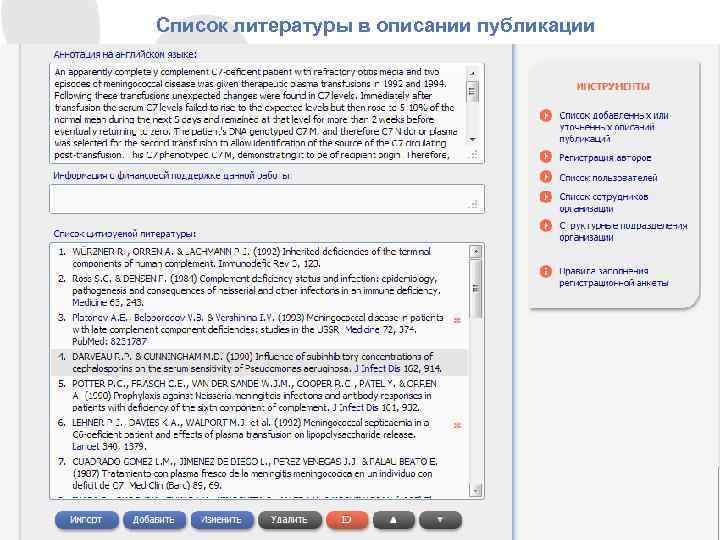
Task: Select reference 3 by Platonov A.E.
Action: [260, 330]
